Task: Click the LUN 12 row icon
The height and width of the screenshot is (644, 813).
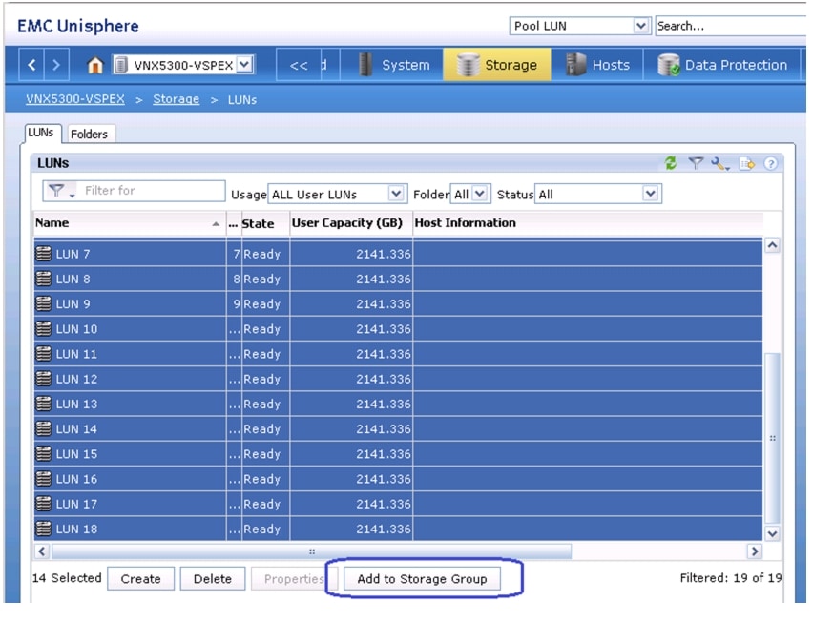Action: click(x=44, y=379)
